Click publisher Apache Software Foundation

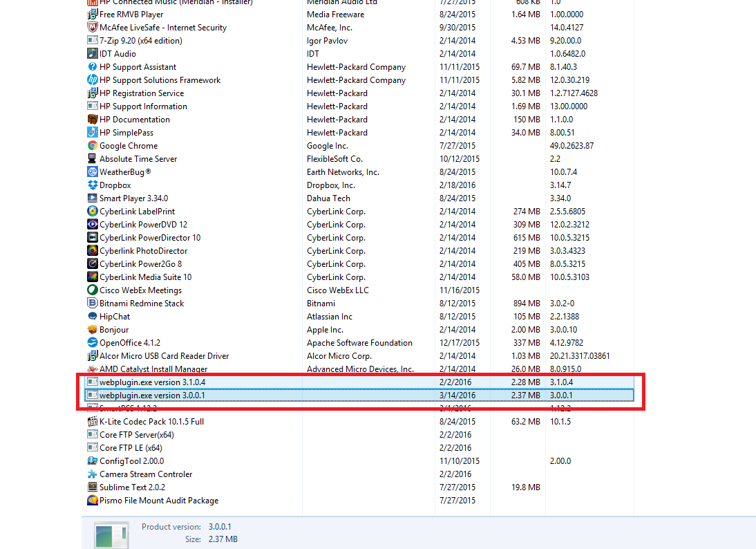[359, 342]
